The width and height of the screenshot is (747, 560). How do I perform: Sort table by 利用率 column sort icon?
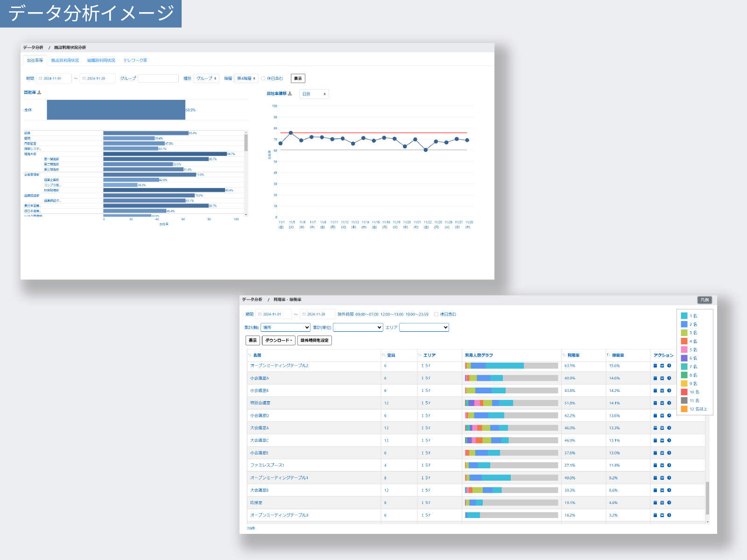[x=564, y=355]
